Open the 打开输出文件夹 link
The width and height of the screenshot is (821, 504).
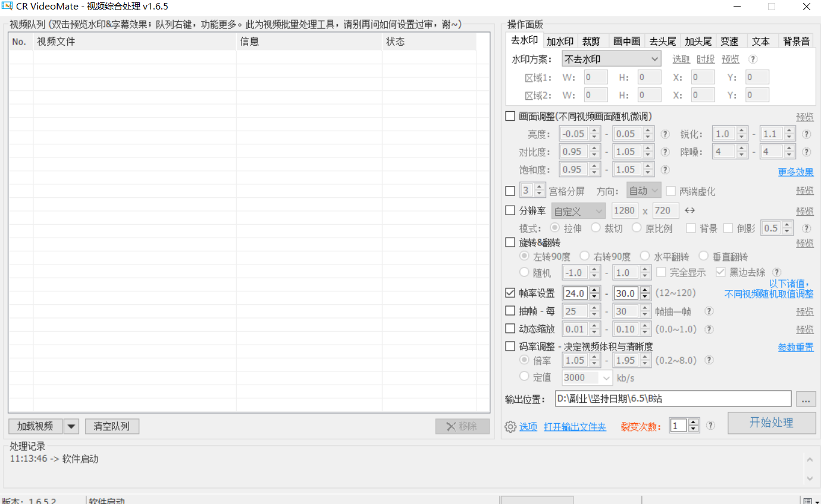575,427
